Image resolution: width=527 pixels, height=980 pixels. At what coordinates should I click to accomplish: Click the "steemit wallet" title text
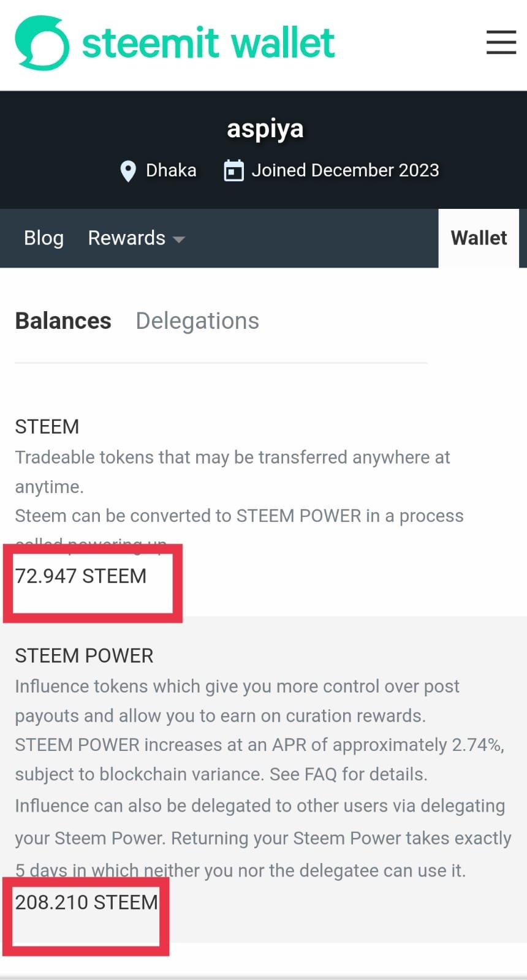pyautogui.click(x=208, y=43)
